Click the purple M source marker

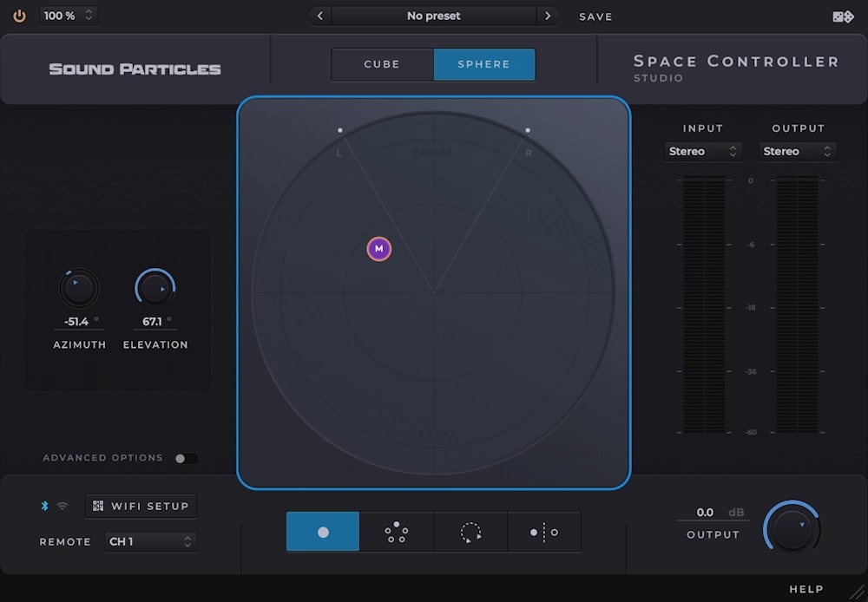click(x=379, y=249)
